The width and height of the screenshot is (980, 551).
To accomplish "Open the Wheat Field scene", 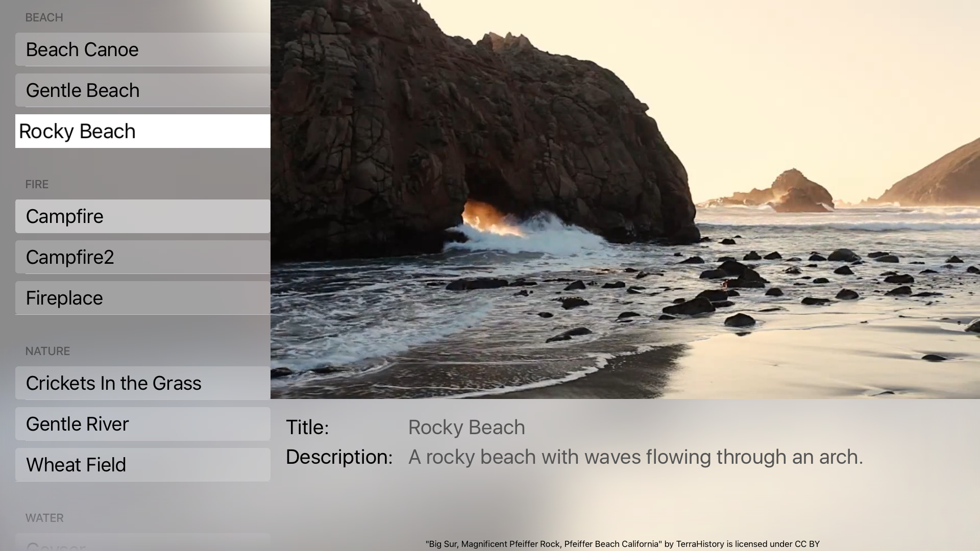I will [143, 465].
